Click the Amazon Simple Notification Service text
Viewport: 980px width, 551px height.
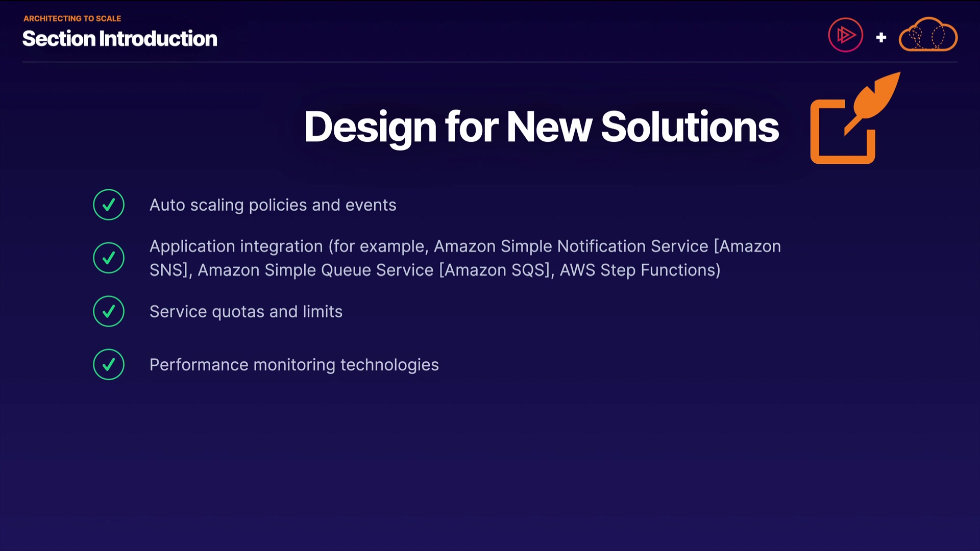click(x=571, y=246)
